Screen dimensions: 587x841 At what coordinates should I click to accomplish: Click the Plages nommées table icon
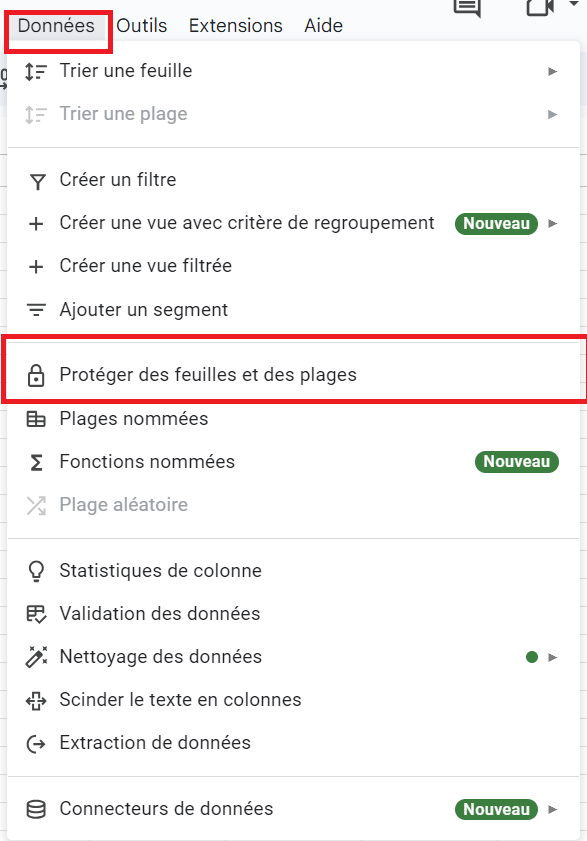click(36, 419)
